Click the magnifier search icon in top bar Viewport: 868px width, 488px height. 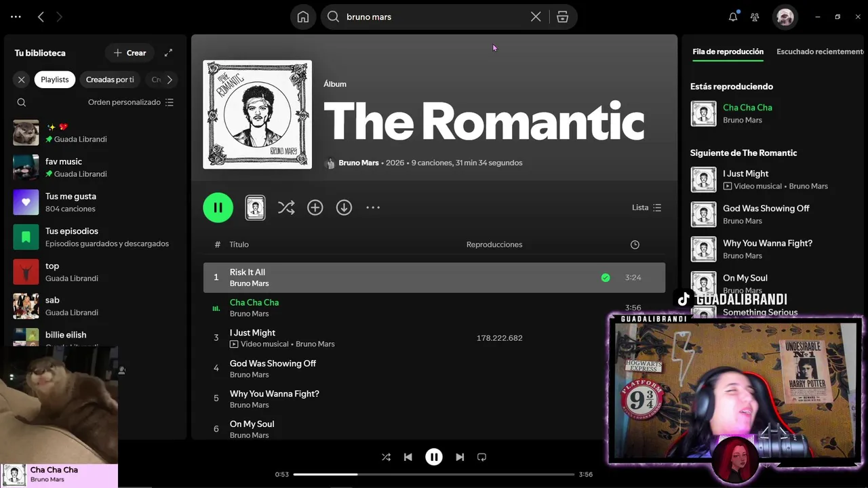pyautogui.click(x=333, y=17)
